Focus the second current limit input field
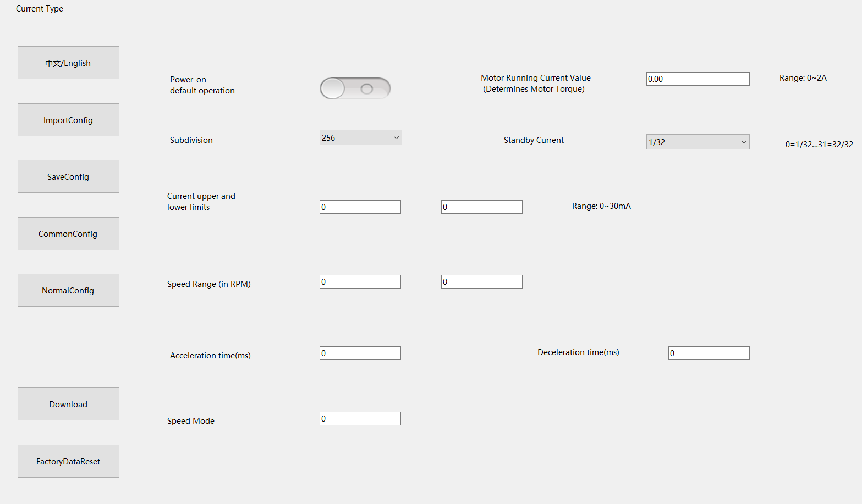Image resolution: width=862 pixels, height=504 pixels. point(481,207)
